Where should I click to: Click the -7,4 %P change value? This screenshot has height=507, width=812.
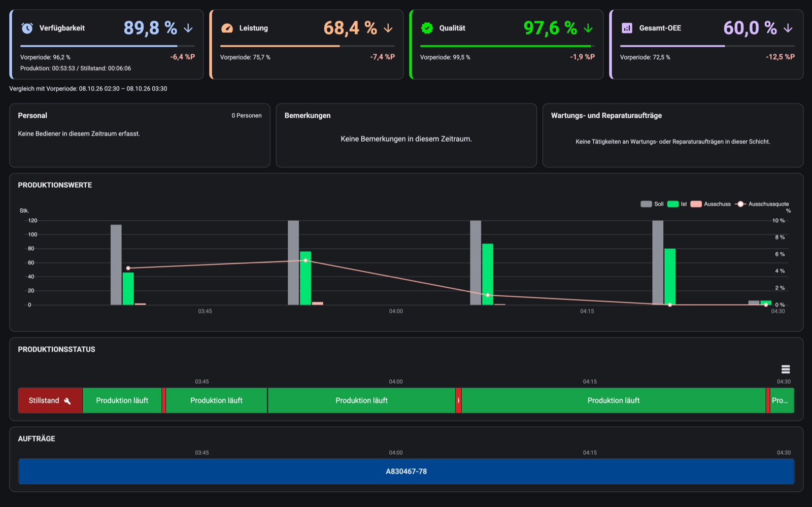pyautogui.click(x=383, y=57)
